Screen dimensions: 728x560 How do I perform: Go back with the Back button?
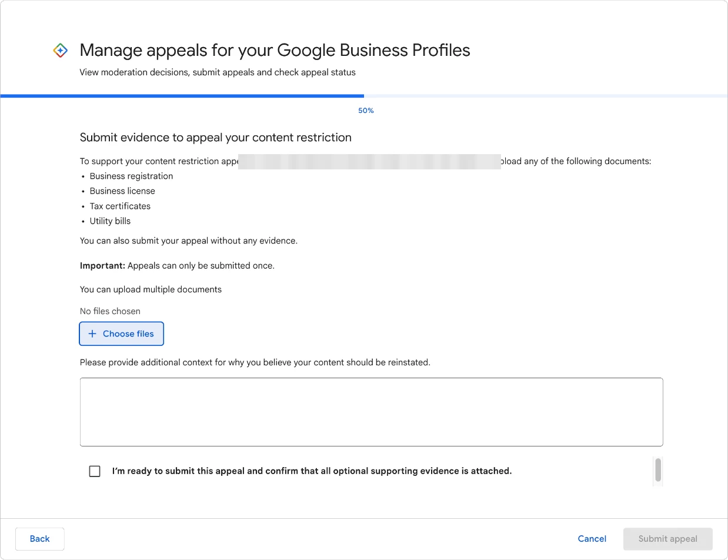(40, 539)
